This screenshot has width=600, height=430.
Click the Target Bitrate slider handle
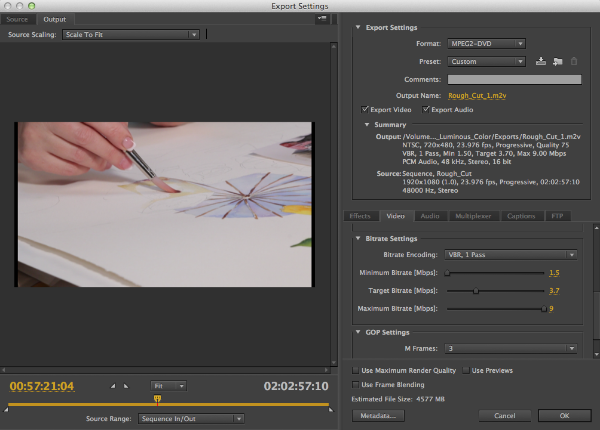pyautogui.click(x=476, y=291)
